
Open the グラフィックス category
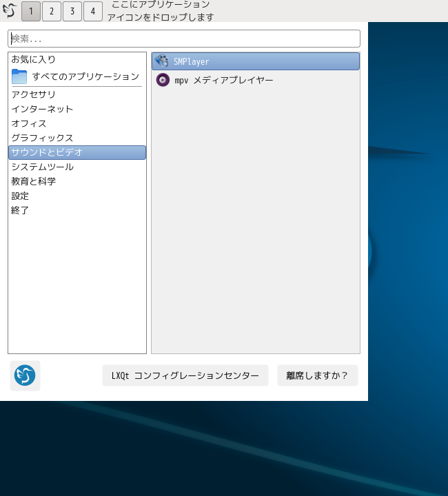(x=77, y=138)
